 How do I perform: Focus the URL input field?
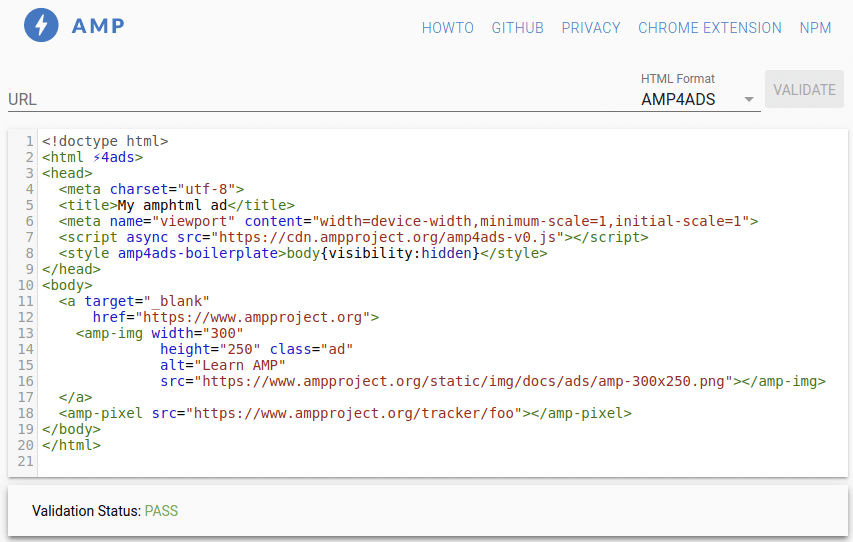point(319,100)
